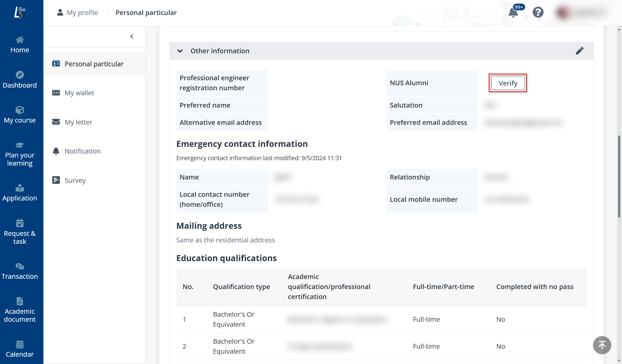
Task: Click Academic qualification/professional certification header
Action: 329,287
